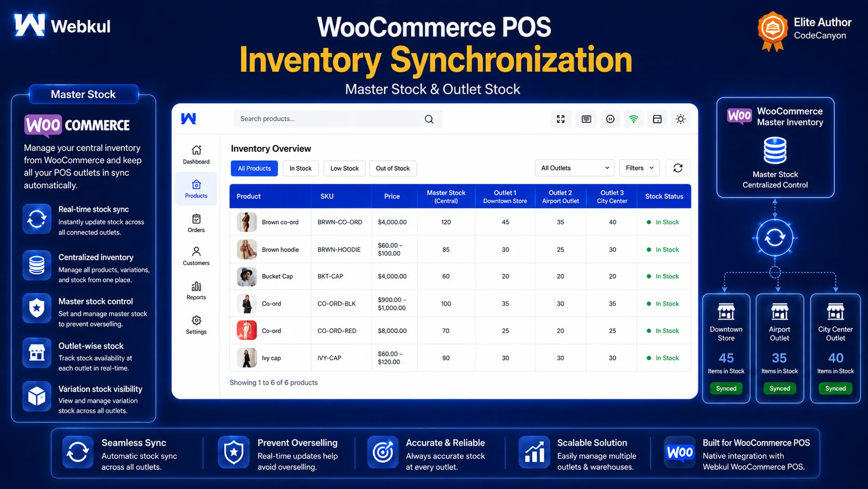This screenshot has height=489, width=868.
Task: Click the Synced badge under Downtown Store
Action: (726, 389)
